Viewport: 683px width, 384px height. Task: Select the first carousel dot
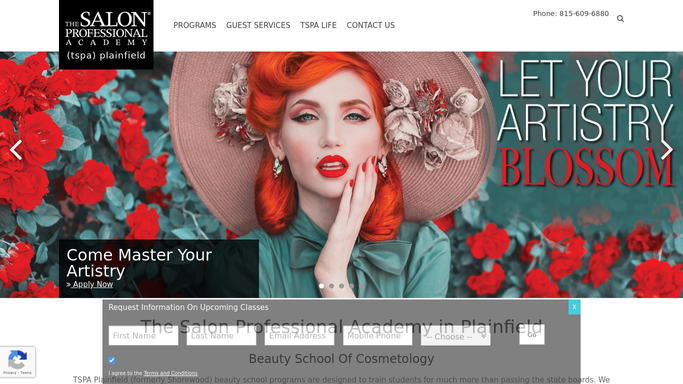pos(321,286)
